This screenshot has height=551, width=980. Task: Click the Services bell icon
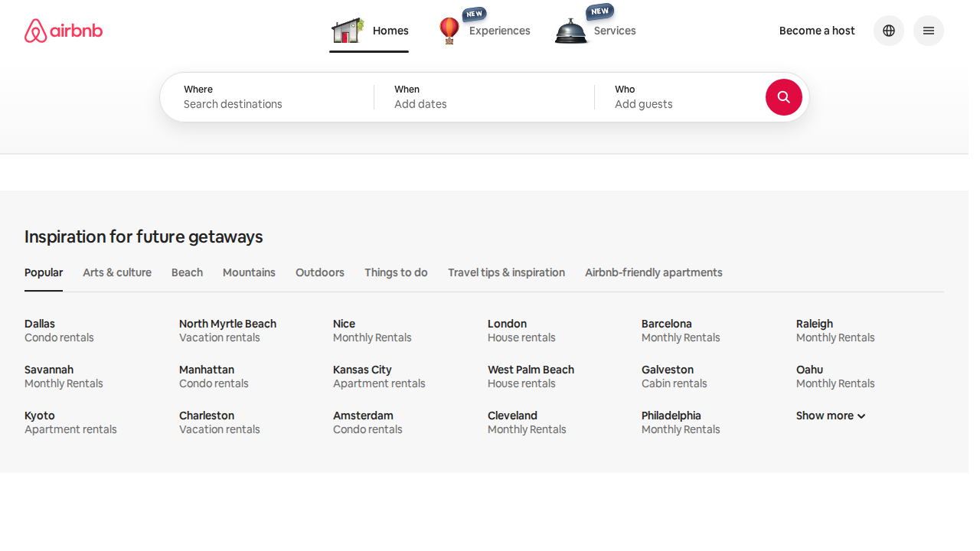570,31
